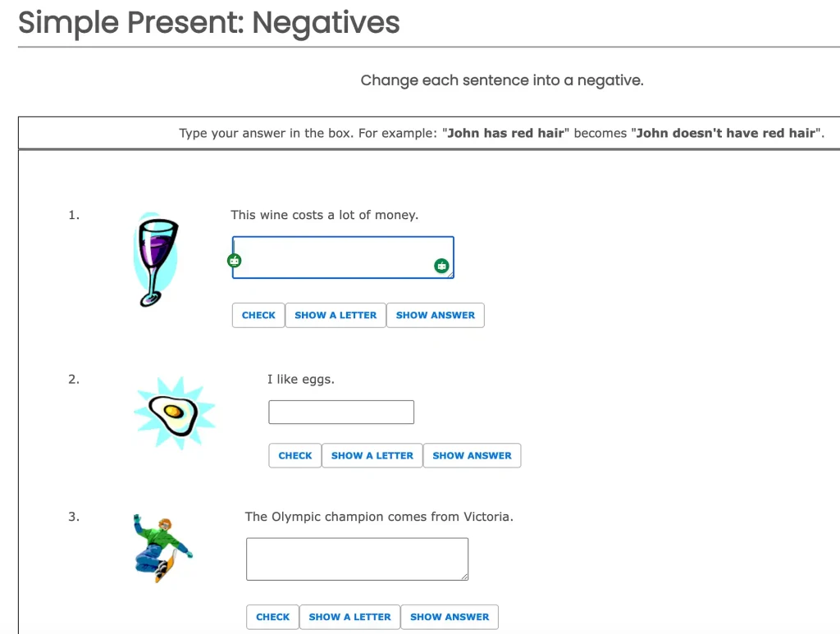
Task: Click the snowboarder picture
Action: click(162, 547)
